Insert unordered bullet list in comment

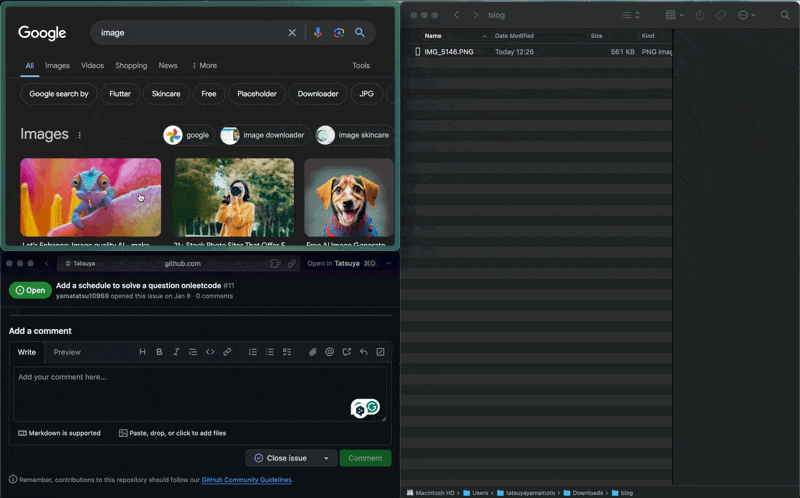(270, 352)
